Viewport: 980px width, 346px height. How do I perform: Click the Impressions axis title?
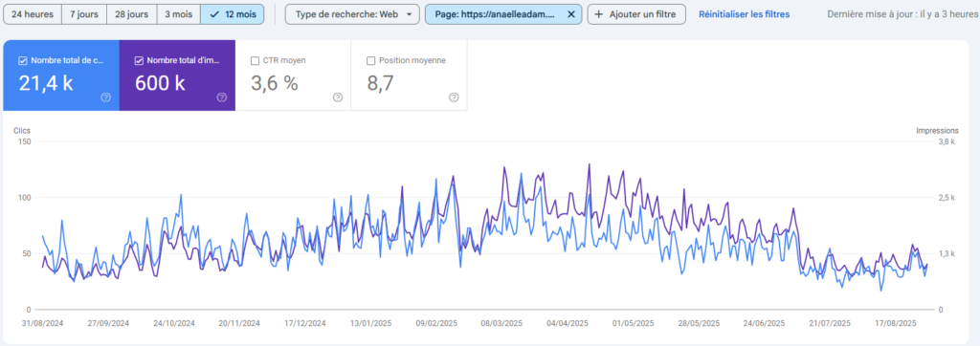click(938, 131)
